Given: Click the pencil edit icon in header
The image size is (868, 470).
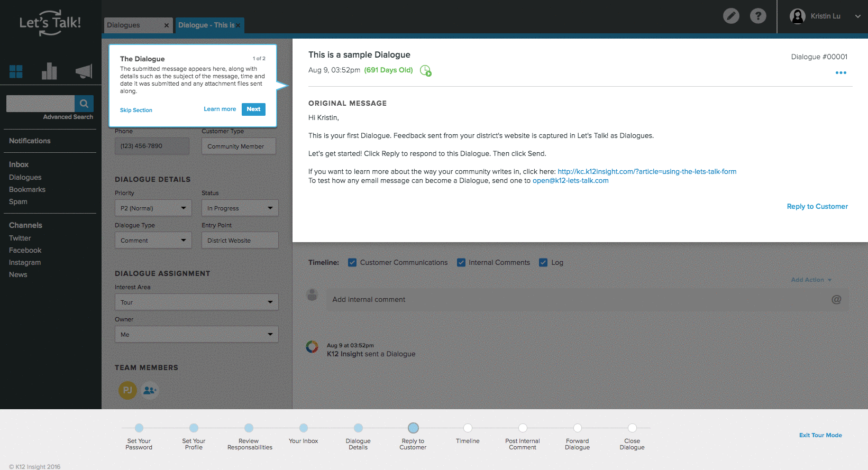Looking at the screenshot, I should (731, 16).
